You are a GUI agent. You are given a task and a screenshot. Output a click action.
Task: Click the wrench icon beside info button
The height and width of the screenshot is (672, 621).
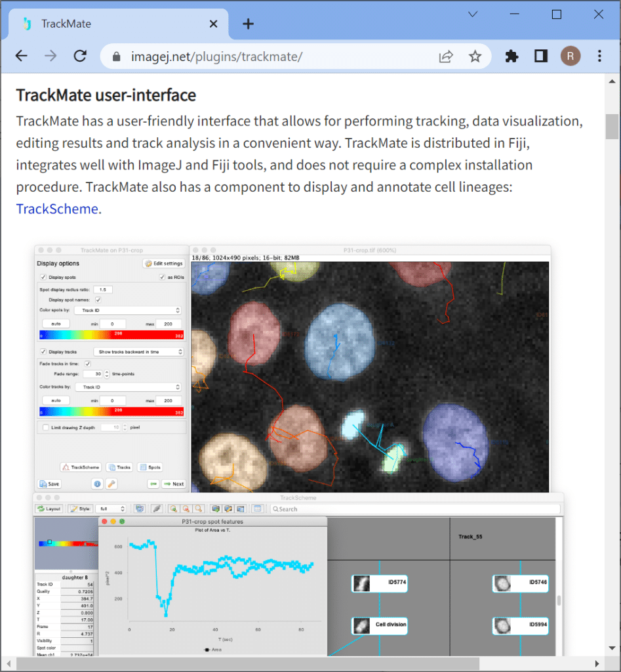coord(111,484)
